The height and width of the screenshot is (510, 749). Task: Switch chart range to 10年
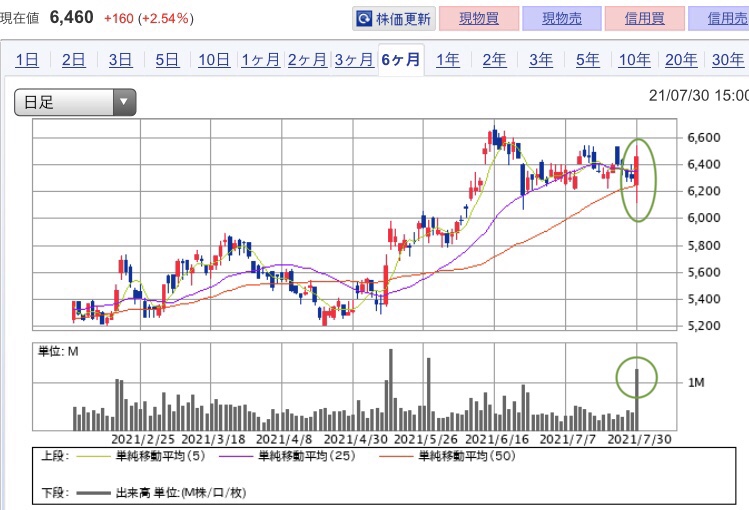634,60
